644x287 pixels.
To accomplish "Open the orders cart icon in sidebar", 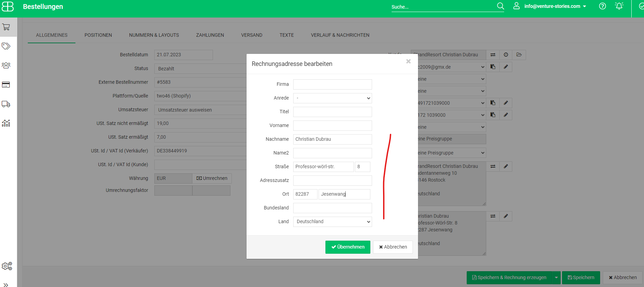I will pos(6,27).
